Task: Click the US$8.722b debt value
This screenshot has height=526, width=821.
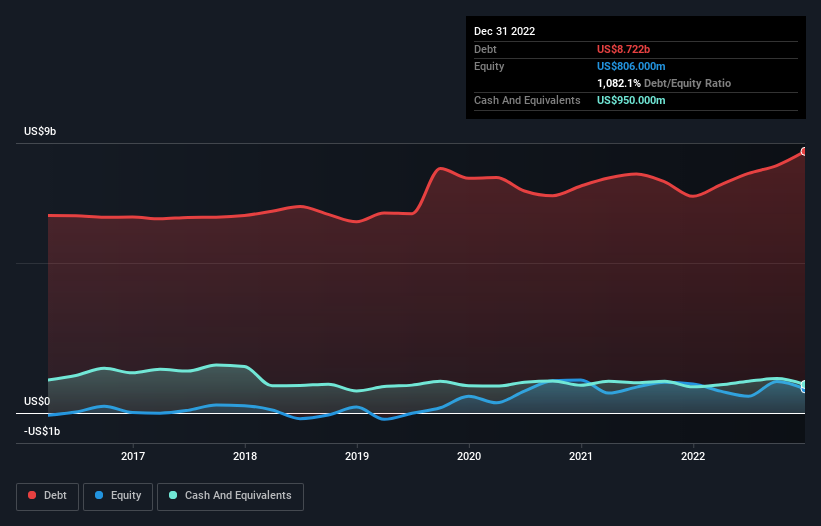Action: coord(623,49)
